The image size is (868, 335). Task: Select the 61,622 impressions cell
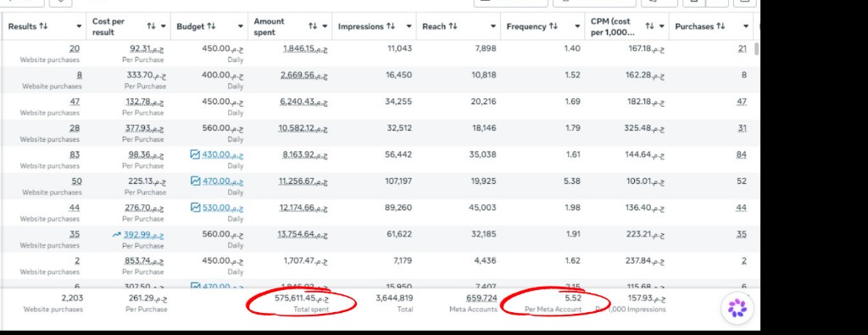click(x=398, y=234)
